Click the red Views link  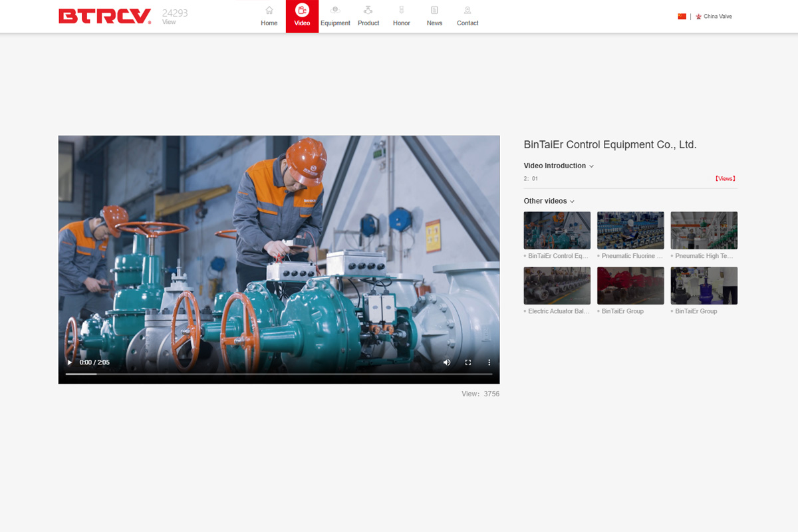pos(725,179)
